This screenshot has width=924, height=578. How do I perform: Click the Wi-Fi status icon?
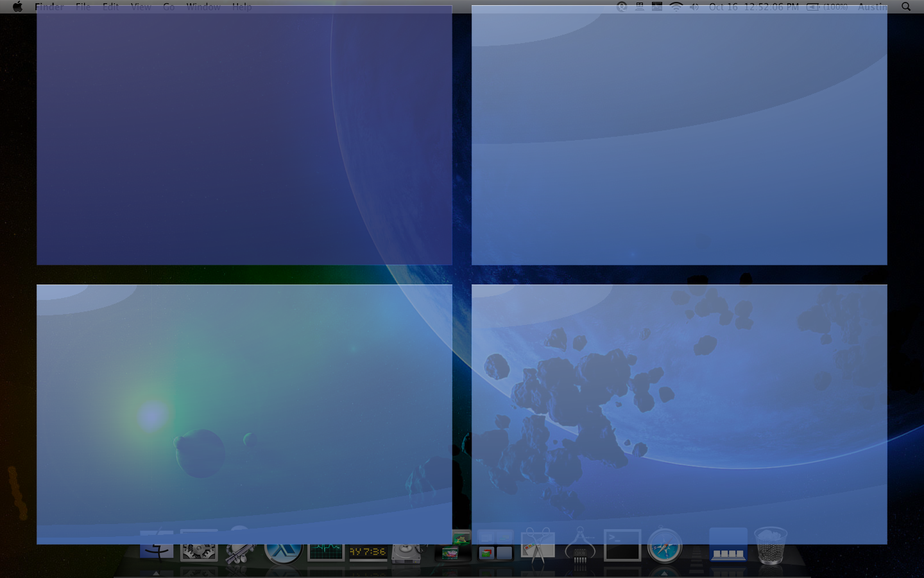point(676,6)
